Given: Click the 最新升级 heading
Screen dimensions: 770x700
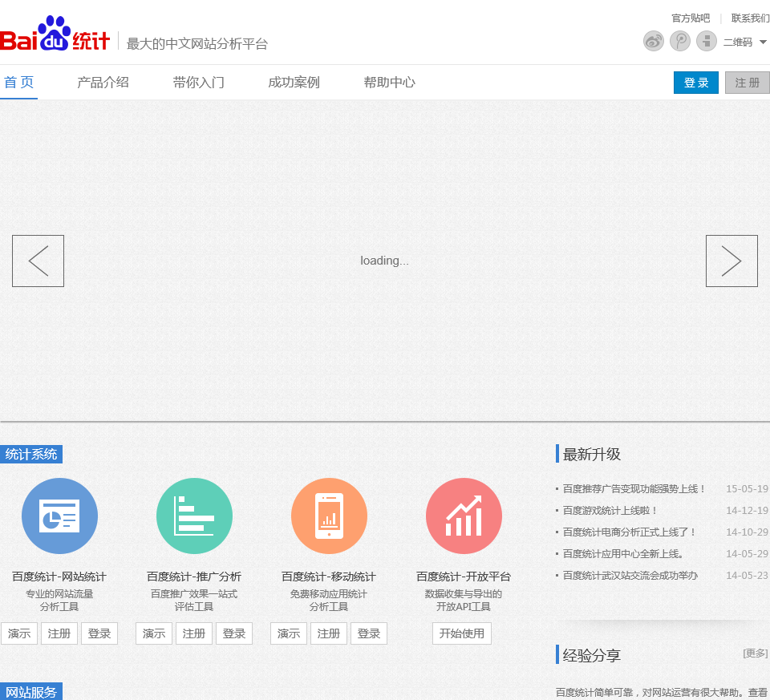Looking at the screenshot, I should pos(591,454).
